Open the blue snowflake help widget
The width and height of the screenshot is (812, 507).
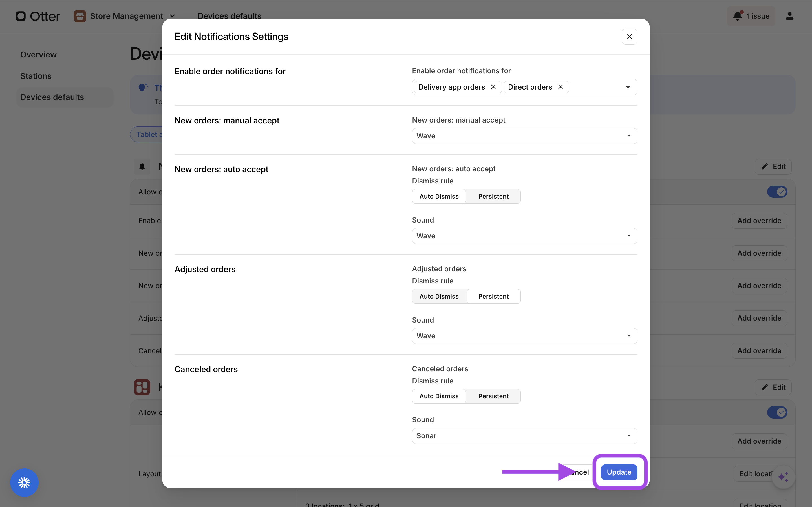pos(24,482)
